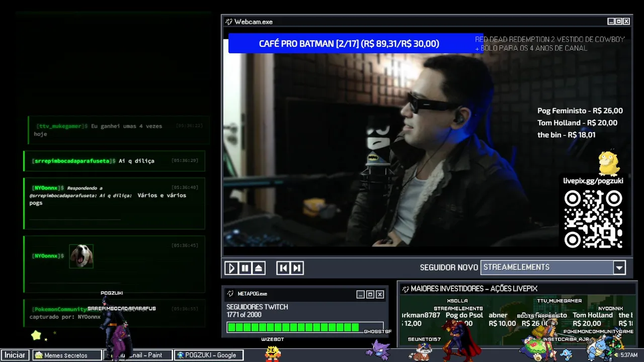Click the RED DEAD REDEMPTION 2 goal text

click(550, 44)
